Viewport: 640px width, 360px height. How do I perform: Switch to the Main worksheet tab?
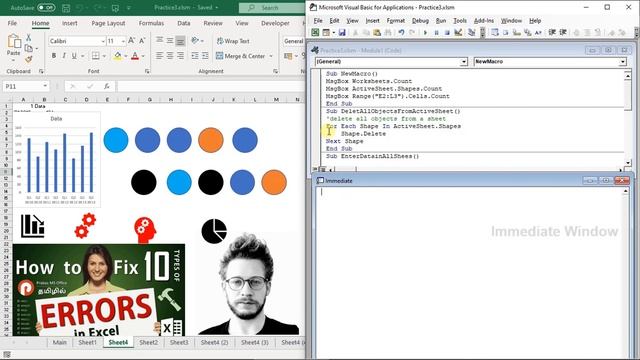point(60,342)
